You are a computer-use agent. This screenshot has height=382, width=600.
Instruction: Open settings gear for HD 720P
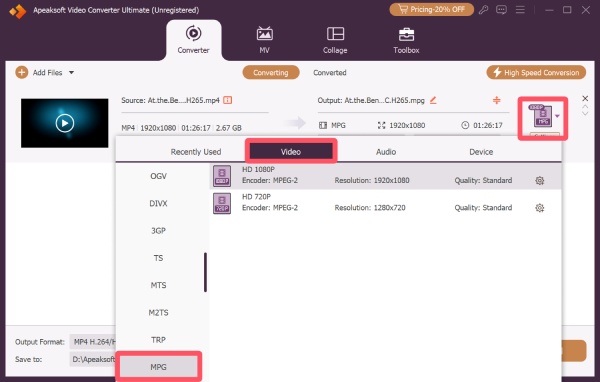click(540, 208)
